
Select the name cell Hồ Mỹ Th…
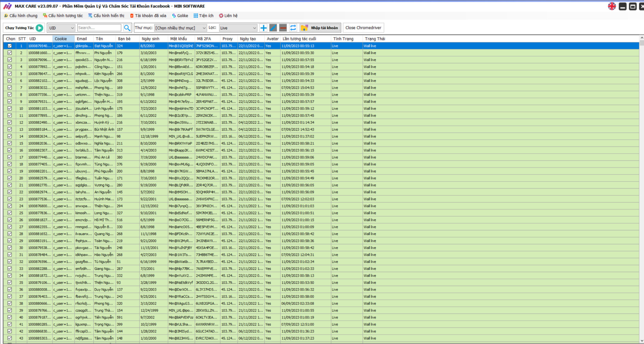(x=104, y=220)
